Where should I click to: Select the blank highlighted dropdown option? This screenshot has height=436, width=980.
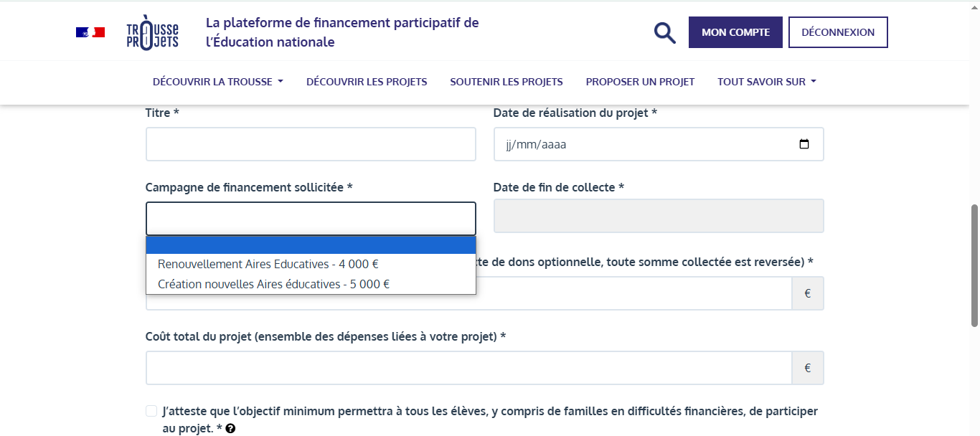[x=311, y=245]
